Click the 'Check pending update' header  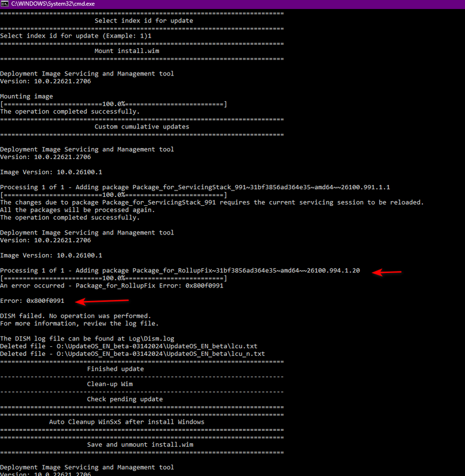tap(125, 399)
